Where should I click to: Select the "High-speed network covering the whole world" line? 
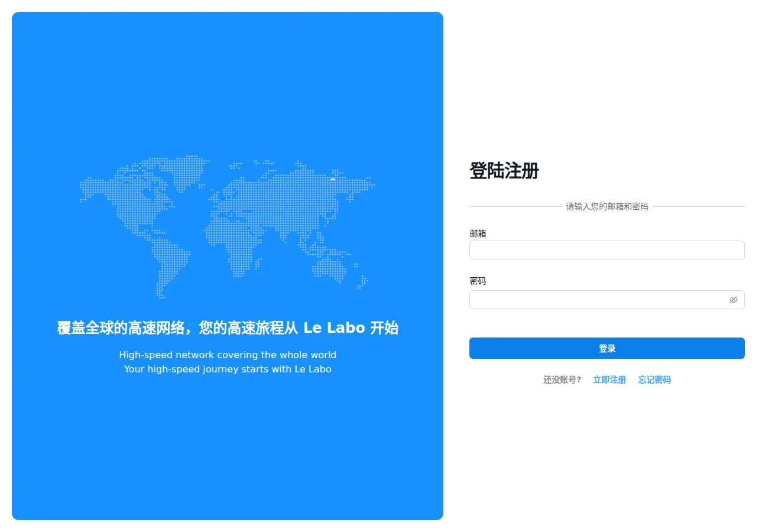(x=228, y=355)
